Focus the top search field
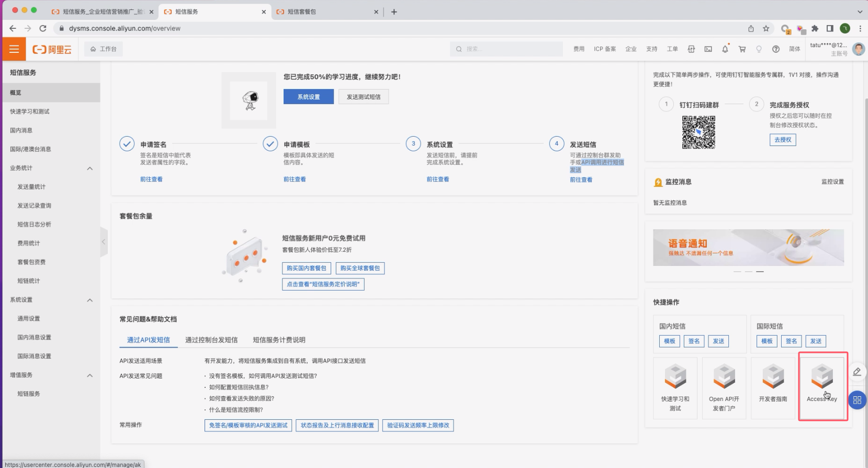This screenshot has height=468, width=868. (506, 49)
